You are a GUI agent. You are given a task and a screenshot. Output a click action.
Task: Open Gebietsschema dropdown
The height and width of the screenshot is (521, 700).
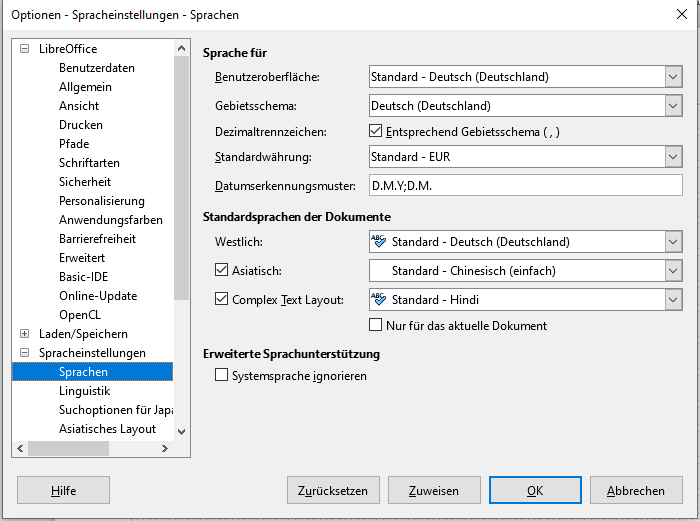coord(673,106)
